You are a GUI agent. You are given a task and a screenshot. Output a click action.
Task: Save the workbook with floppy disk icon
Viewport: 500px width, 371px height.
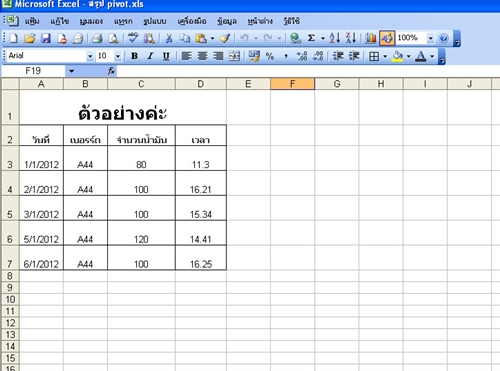tap(46, 39)
